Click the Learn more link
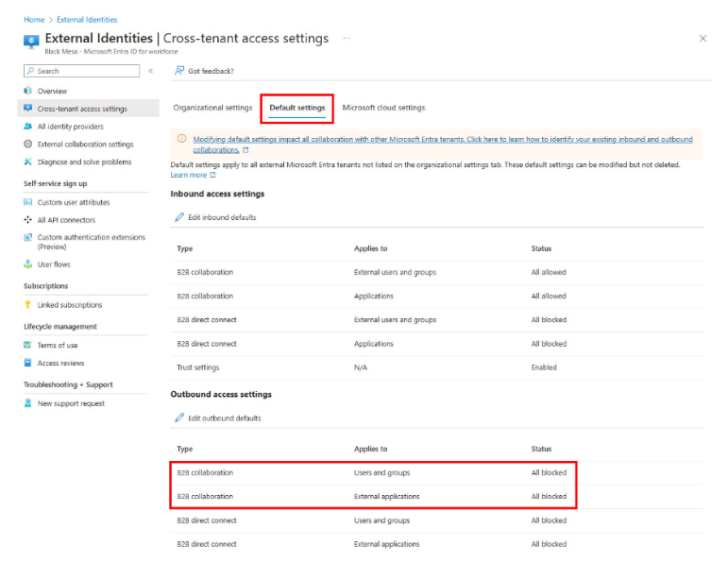The height and width of the screenshot is (563, 728). 188,175
